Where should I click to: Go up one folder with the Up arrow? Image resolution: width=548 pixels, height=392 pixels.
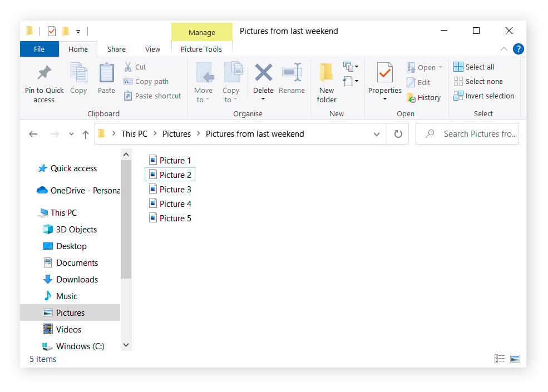point(86,134)
